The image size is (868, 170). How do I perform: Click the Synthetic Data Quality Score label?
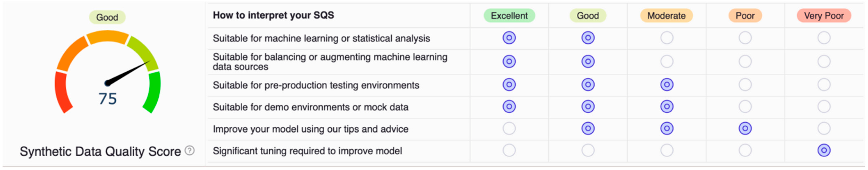pyautogui.click(x=100, y=151)
